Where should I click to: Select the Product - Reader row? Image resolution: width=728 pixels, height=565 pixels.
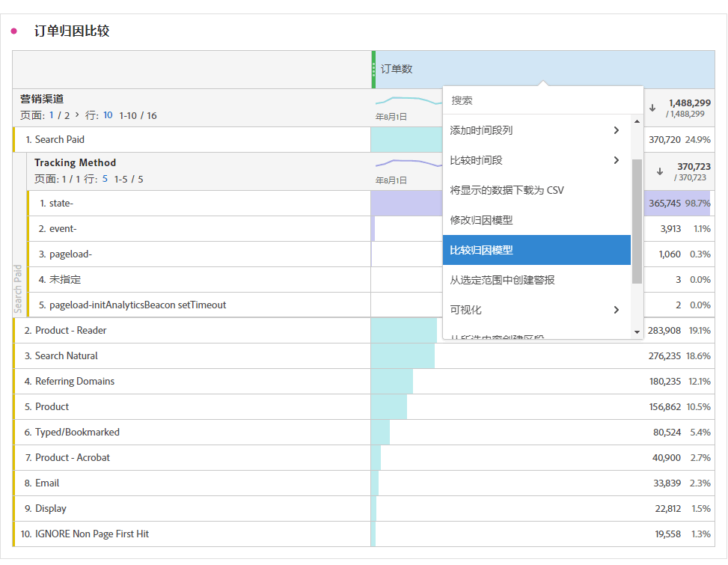[x=192, y=331]
